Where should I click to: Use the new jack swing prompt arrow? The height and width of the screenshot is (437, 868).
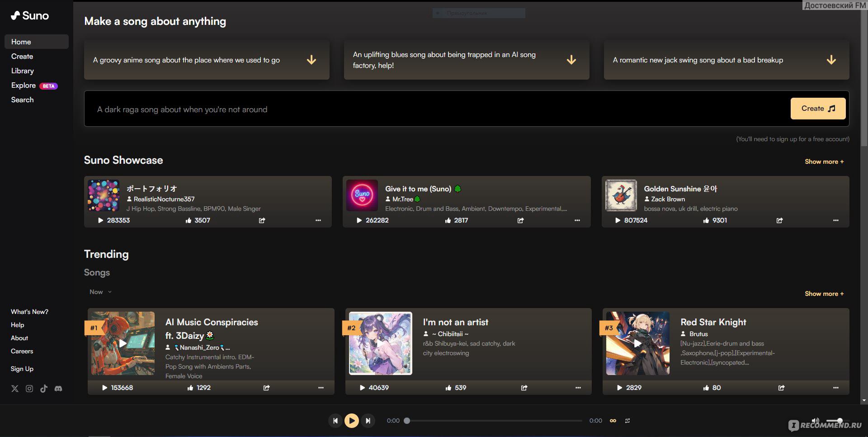[831, 60]
